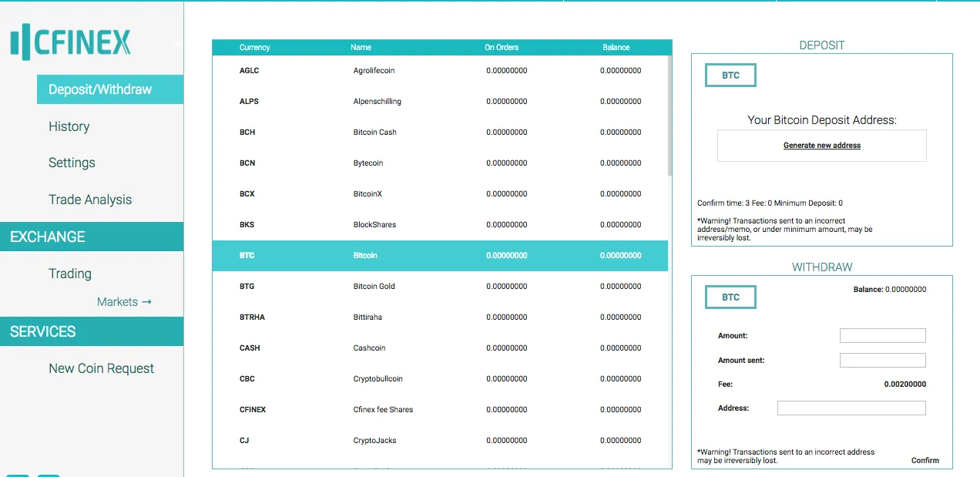Open the History page
The height and width of the screenshot is (477, 980).
click(x=69, y=126)
